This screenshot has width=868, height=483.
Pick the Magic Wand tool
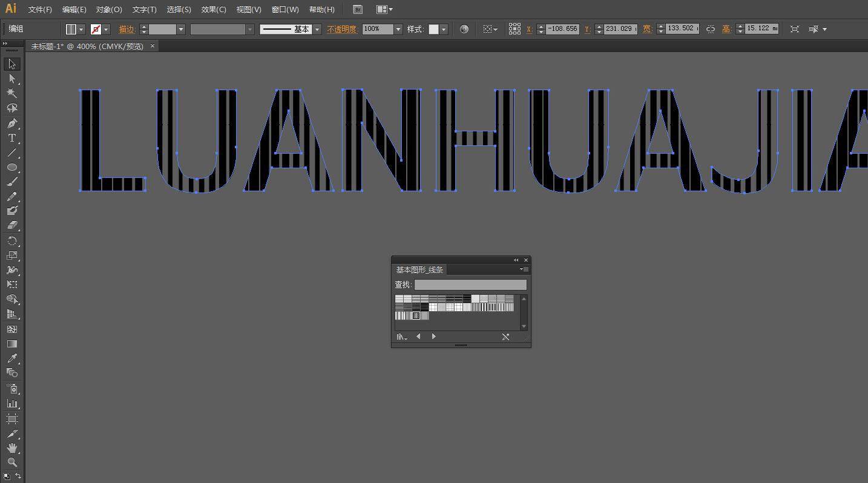12,93
